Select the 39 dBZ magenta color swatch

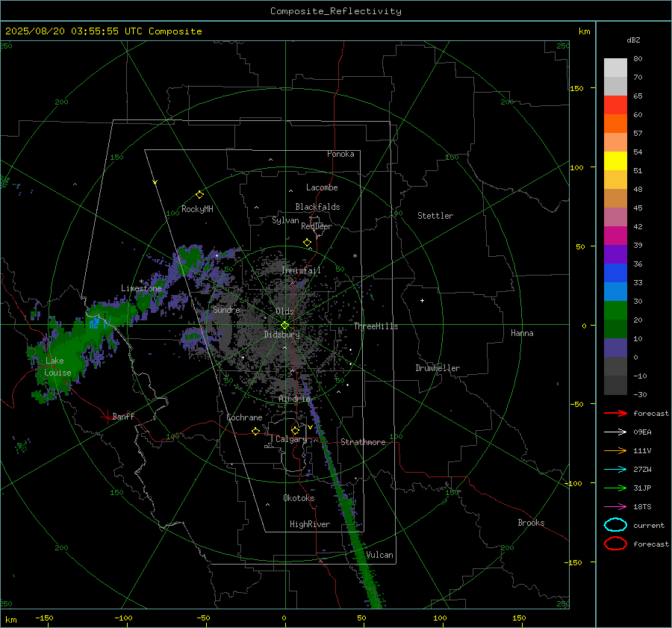pyautogui.click(x=615, y=236)
